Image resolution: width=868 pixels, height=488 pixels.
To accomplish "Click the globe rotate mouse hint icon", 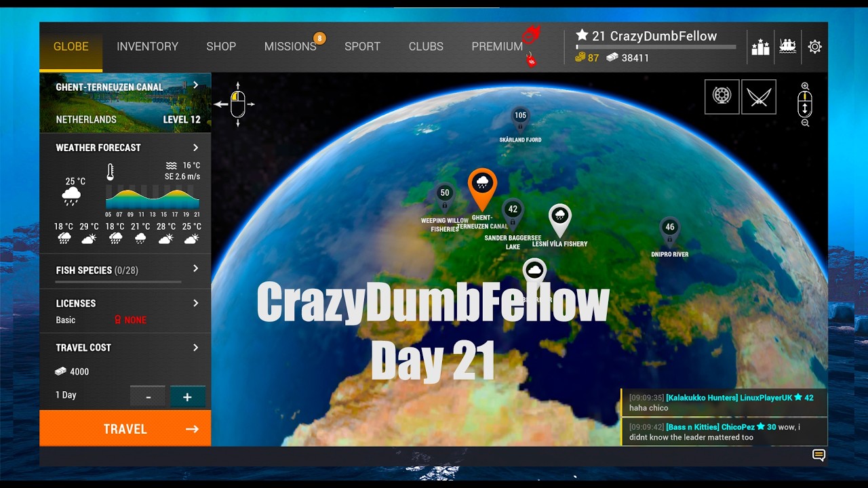I will coord(237,104).
